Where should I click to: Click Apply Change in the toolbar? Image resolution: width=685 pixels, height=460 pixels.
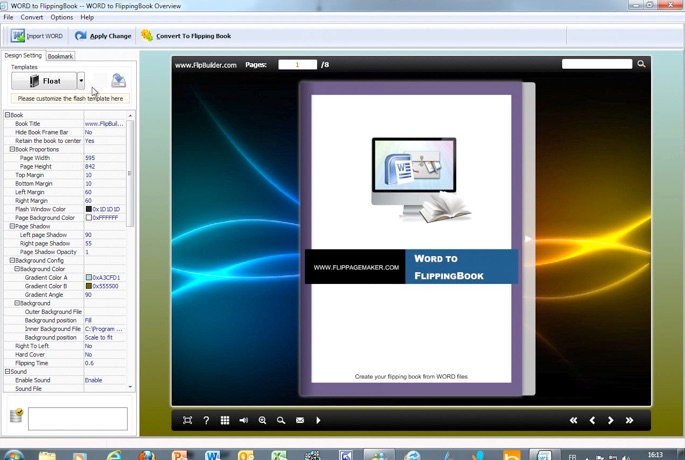tap(103, 36)
